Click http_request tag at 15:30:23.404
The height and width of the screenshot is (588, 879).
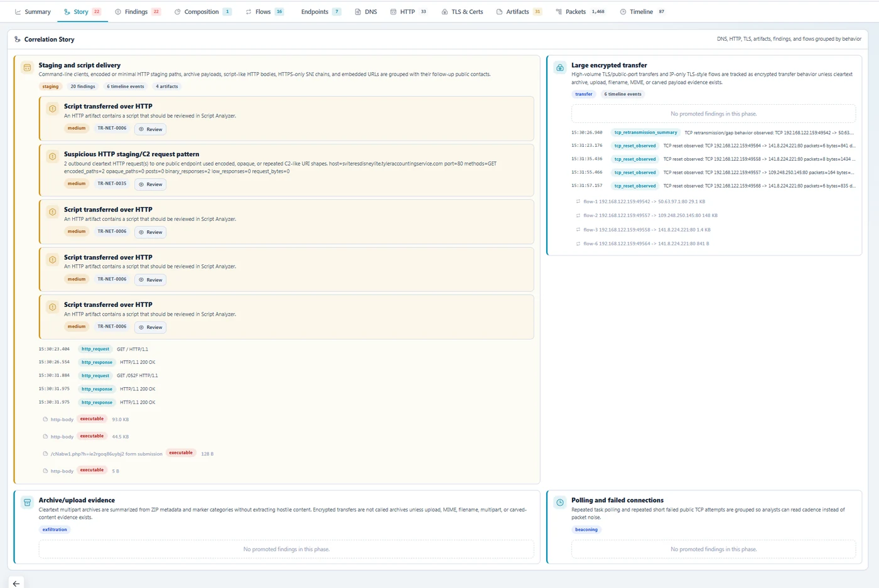[95, 349]
